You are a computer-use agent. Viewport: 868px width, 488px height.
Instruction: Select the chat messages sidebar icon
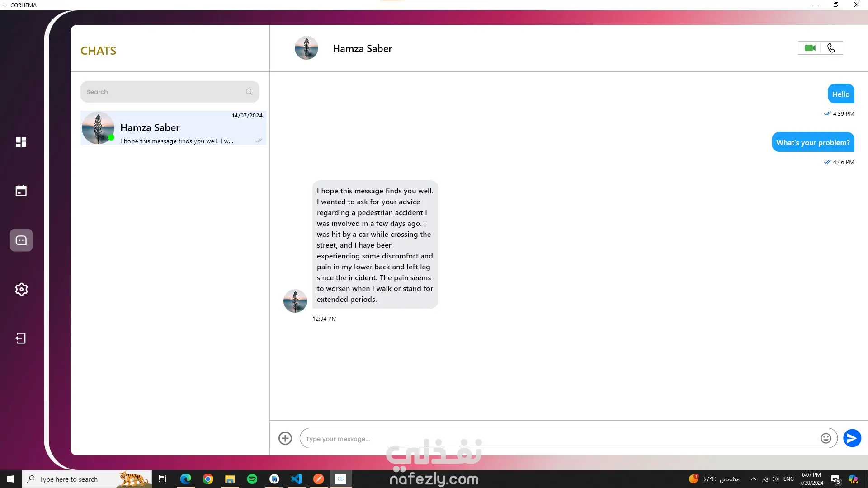(21, 240)
